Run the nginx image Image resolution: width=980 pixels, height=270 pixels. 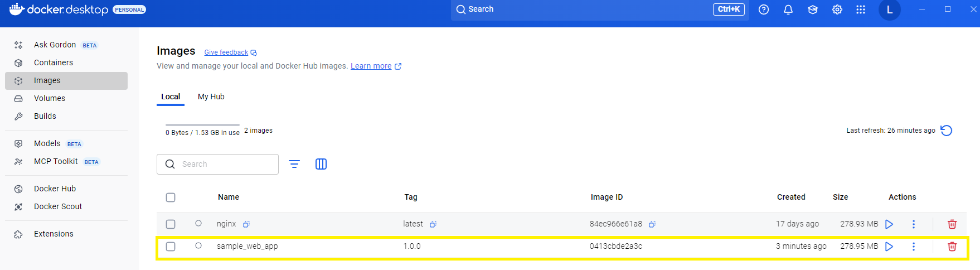tap(889, 224)
